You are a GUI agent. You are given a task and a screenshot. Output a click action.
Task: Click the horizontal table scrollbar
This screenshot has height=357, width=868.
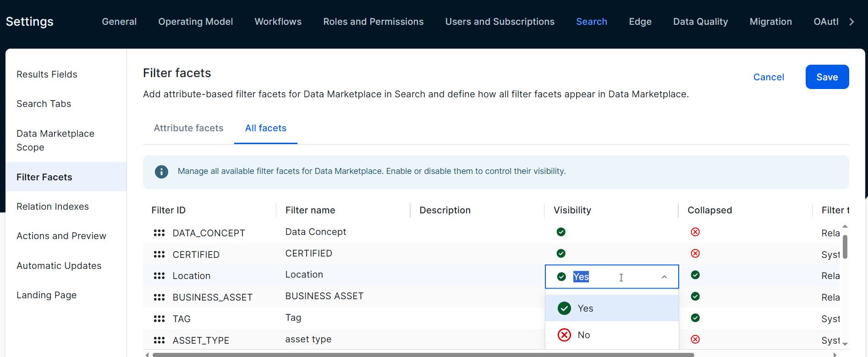(423, 355)
